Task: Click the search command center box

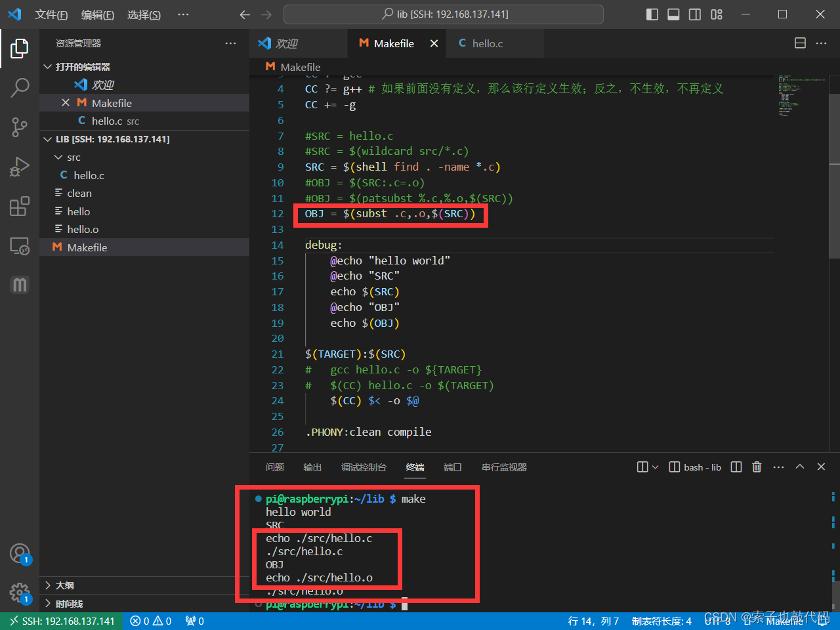Action: click(x=444, y=14)
